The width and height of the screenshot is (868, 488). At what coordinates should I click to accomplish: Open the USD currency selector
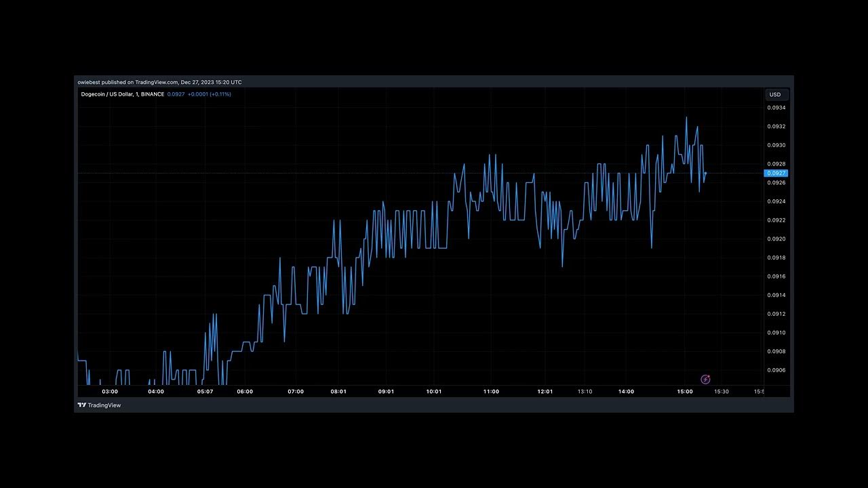click(775, 95)
